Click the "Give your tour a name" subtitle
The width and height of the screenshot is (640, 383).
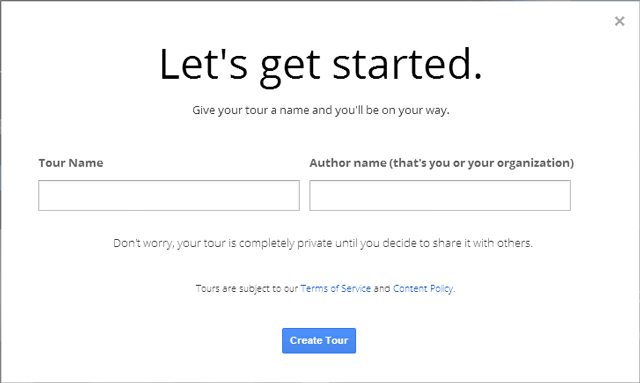(x=321, y=110)
